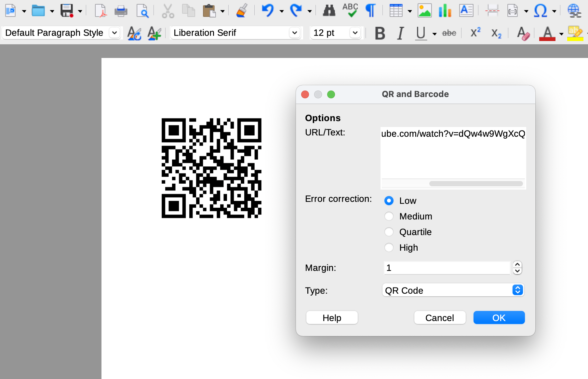Run the spelling check icon

(x=350, y=11)
